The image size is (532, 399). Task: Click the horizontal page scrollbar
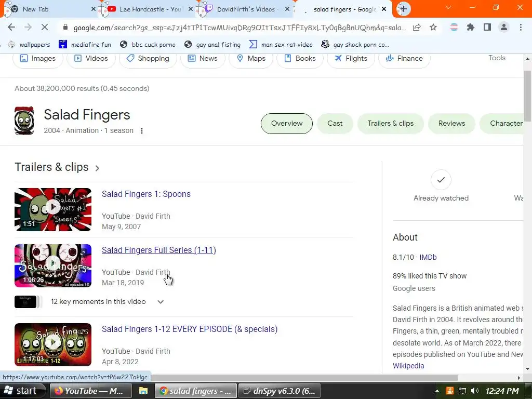[x=304, y=378]
